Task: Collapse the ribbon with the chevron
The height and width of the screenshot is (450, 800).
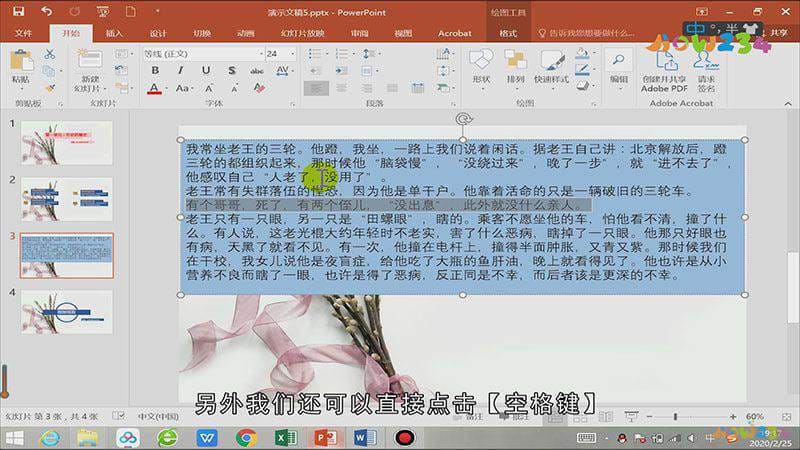Action: click(788, 104)
